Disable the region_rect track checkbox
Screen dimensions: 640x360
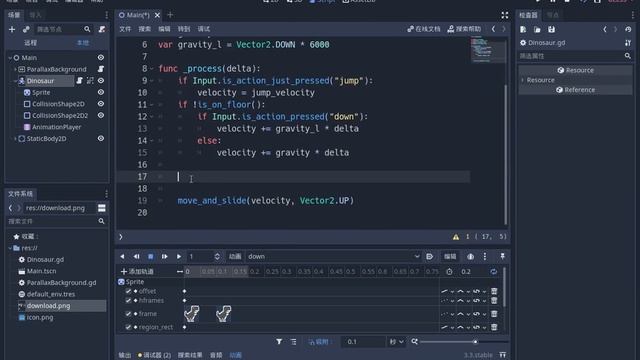[x=128, y=327]
